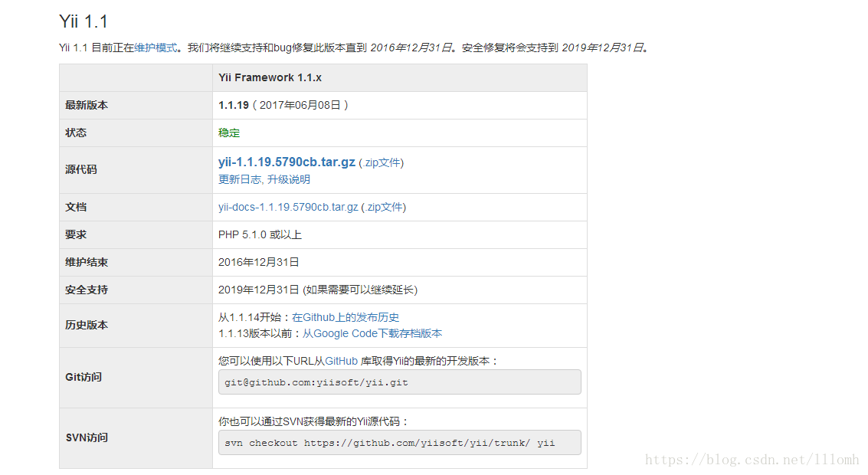Click the 历史版本 row label
This screenshot has height=475, width=868.
(87, 325)
